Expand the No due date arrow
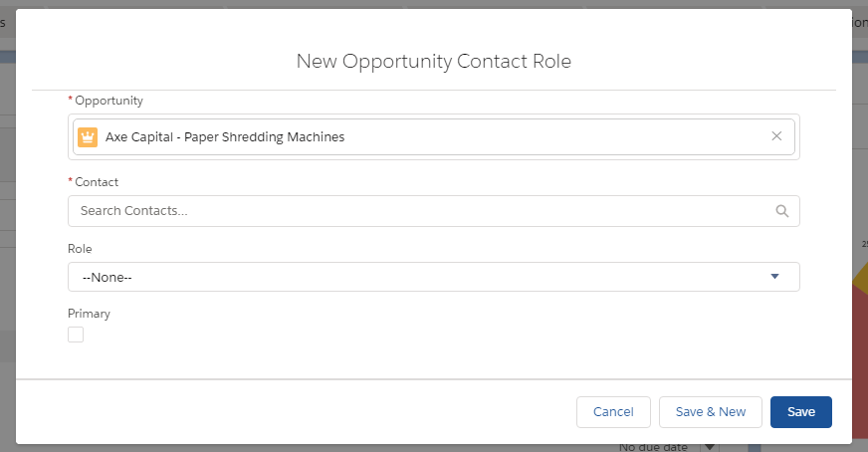Image resolution: width=868 pixels, height=452 pixels. click(x=710, y=447)
